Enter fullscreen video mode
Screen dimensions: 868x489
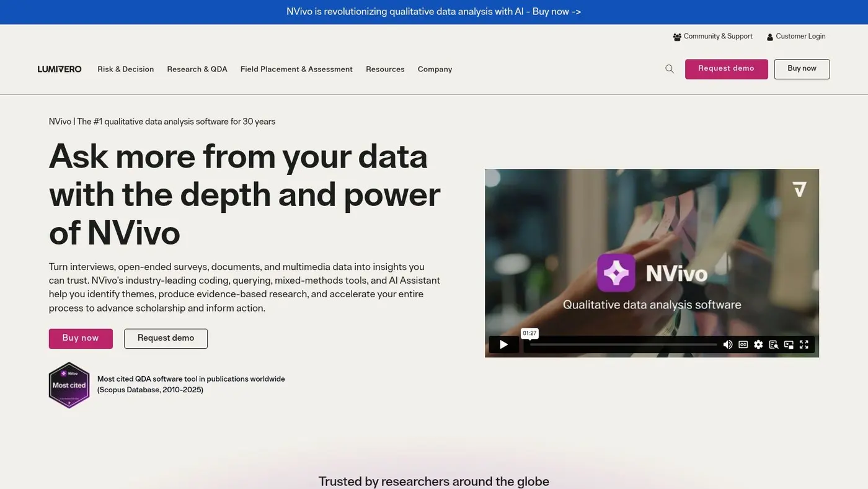804,344
